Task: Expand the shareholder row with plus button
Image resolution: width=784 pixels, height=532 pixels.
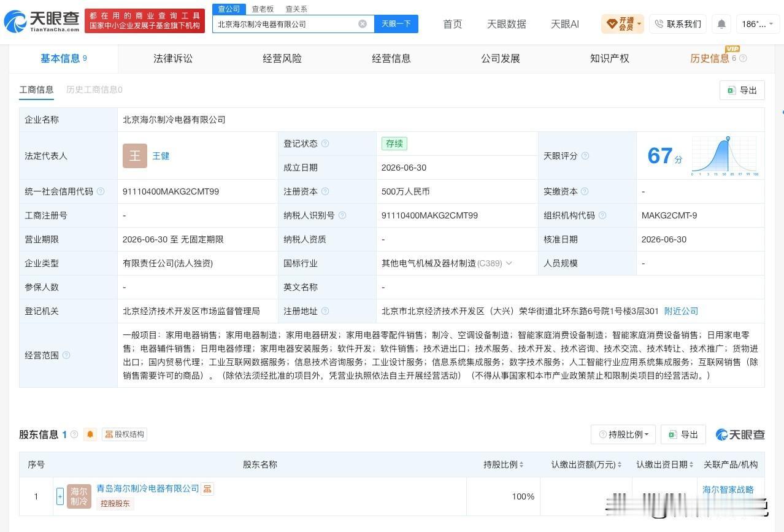Action: [x=60, y=496]
